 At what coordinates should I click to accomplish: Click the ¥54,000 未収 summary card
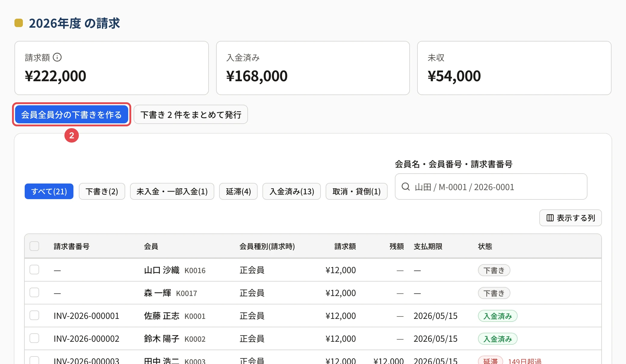point(514,68)
